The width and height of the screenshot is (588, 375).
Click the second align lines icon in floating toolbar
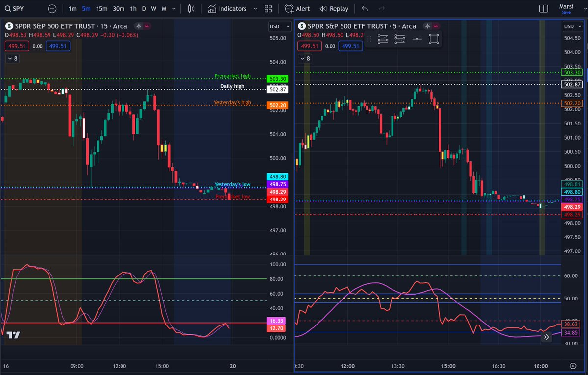(x=400, y=39)
